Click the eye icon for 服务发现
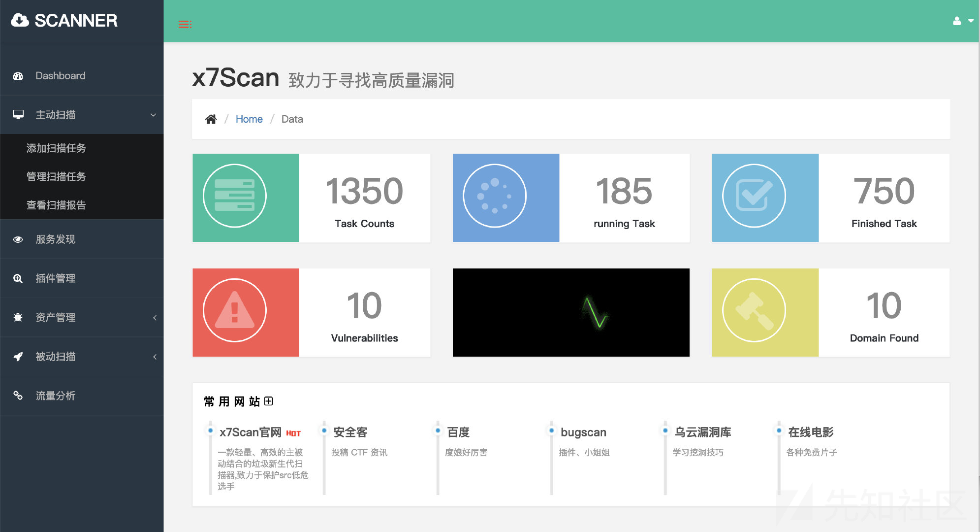 (x=18, y=239)
